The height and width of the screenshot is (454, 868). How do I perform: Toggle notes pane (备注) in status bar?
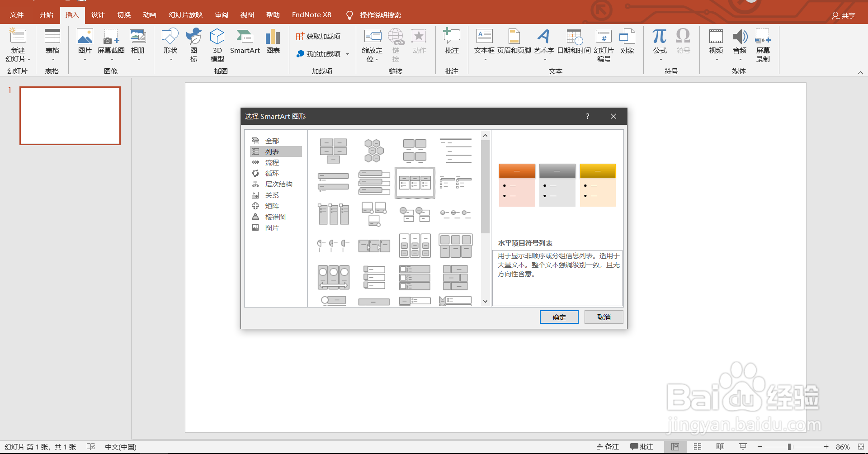607,447
